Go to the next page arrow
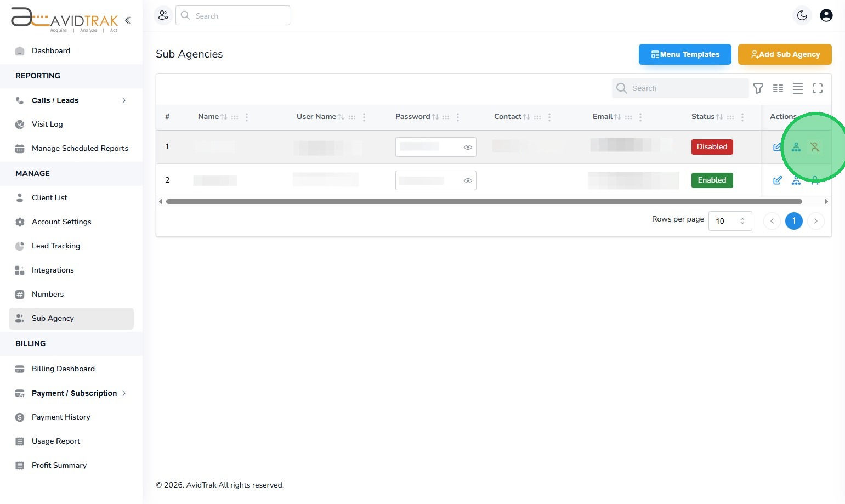 click(816, 221)
